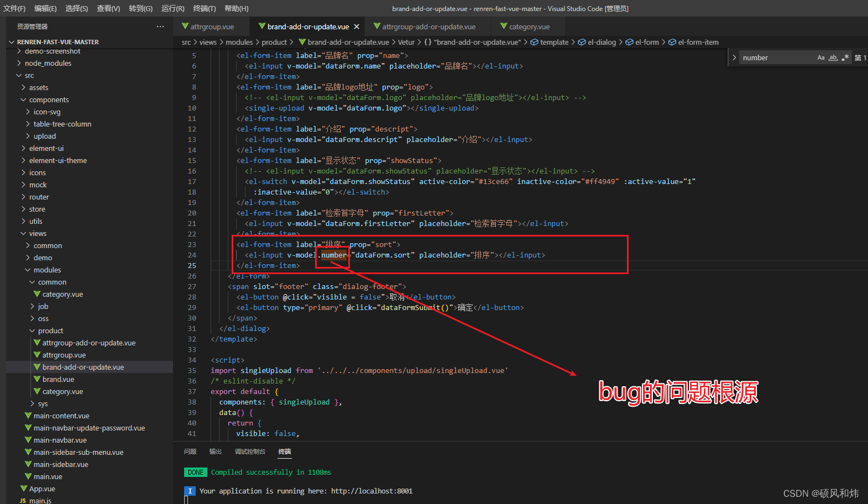The width and height of the screenshot is (868, 504).
Task: Expand the icon-svg folder
Action: (x=28, y=112)
